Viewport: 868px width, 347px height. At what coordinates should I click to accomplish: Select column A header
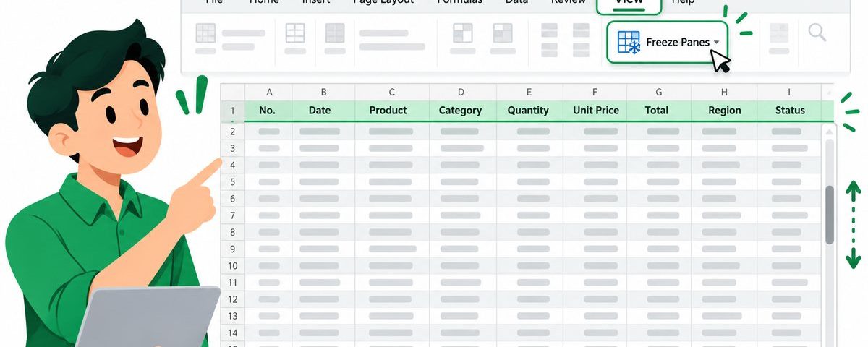click(x=269, y=92)
